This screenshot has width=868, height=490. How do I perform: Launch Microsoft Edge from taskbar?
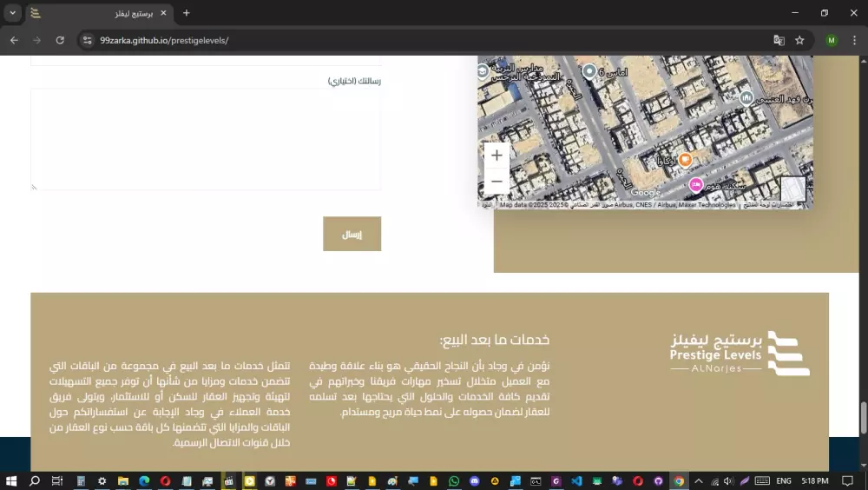[x=144, y=481]
